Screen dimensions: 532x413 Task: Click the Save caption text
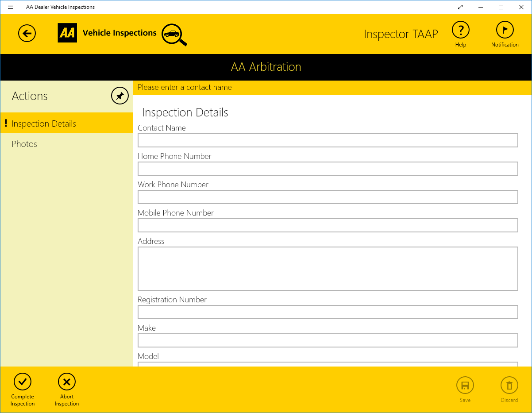465,400
